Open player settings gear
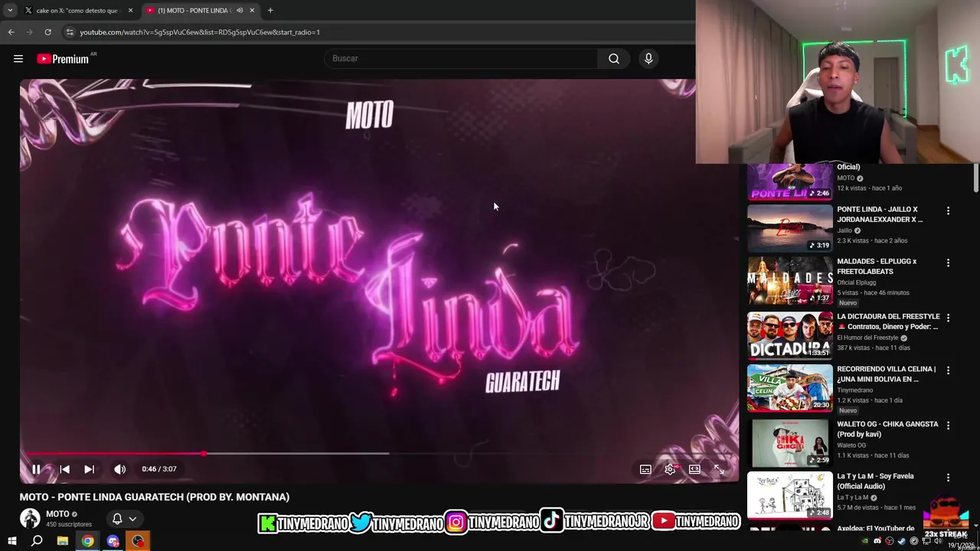 pyautogui.click(x=670, y=469)
